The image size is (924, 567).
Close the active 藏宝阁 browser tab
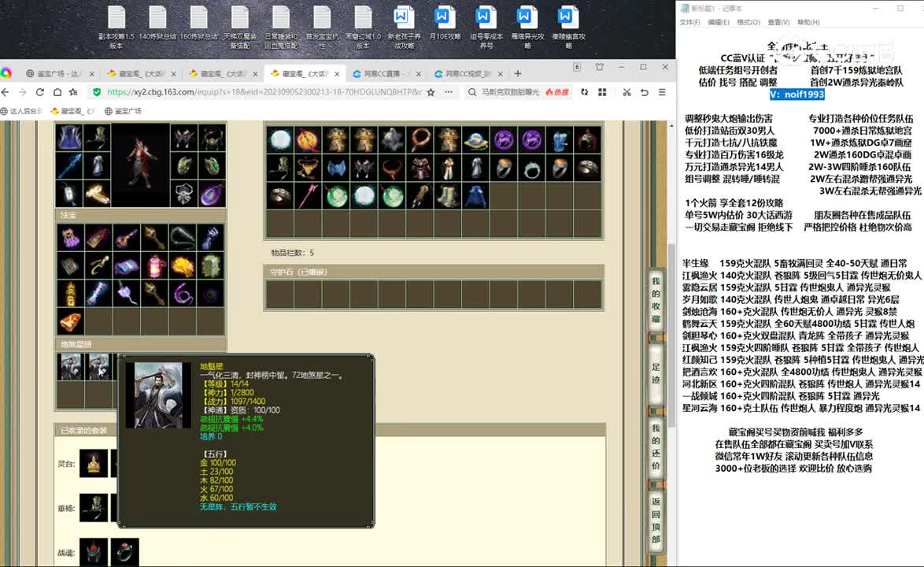tap(337, 74)
